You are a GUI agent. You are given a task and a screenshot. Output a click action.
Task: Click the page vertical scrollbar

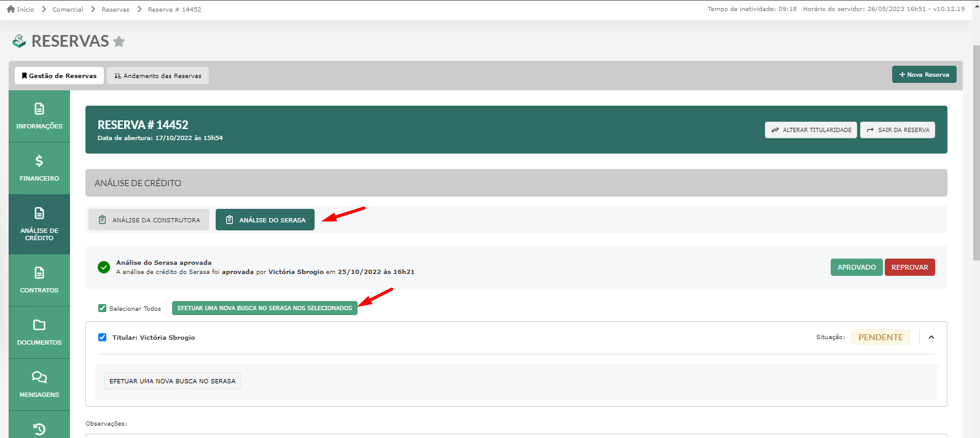tap(976, 152)
